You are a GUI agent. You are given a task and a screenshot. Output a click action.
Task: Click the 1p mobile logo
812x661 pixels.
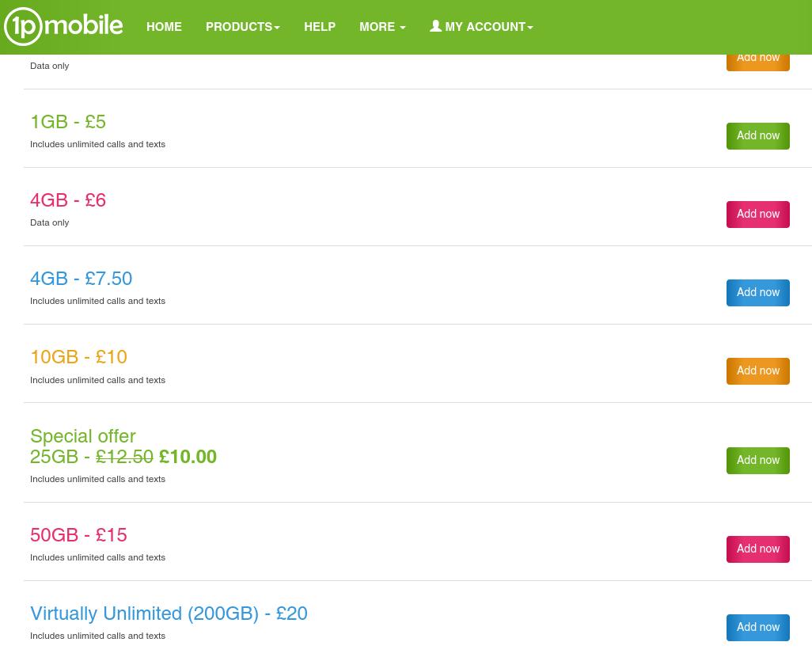63,27
